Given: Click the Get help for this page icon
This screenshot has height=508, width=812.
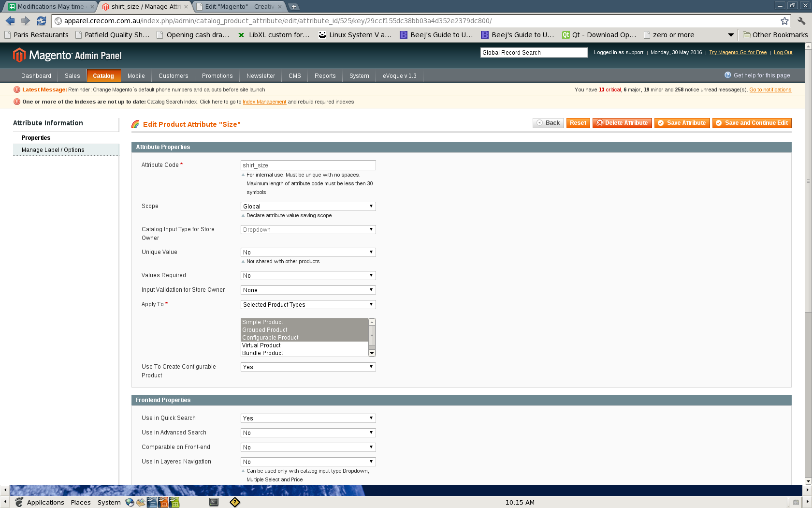Looking at the screenshot, I should point(727,75).
